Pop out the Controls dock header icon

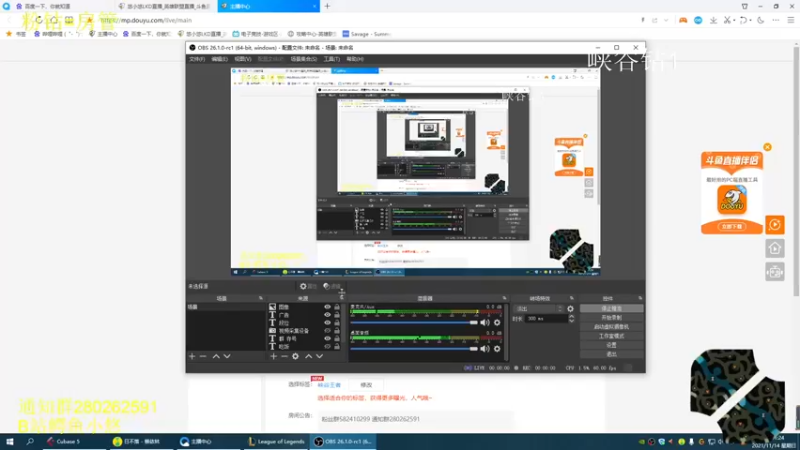point(640,298)
